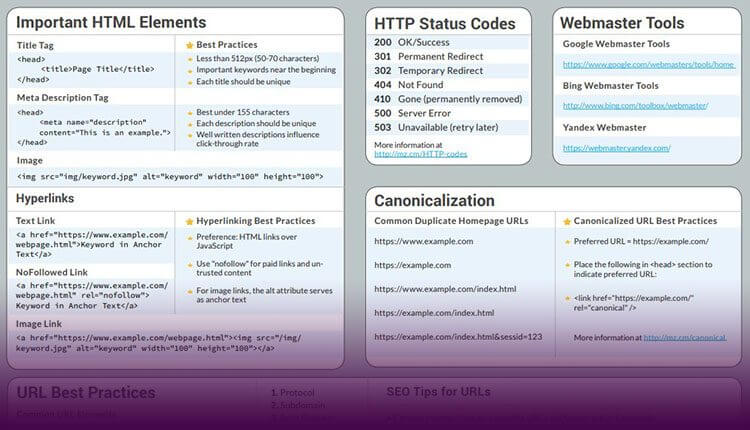Select the Title Tag label
Screen dimensions: 750x430
[35, 45]
